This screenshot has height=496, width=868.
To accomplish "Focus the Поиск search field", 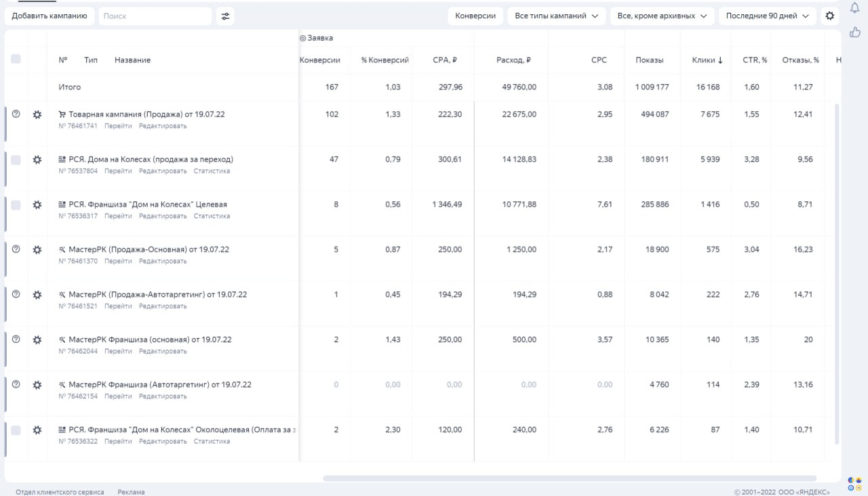I will coord(155,16).
